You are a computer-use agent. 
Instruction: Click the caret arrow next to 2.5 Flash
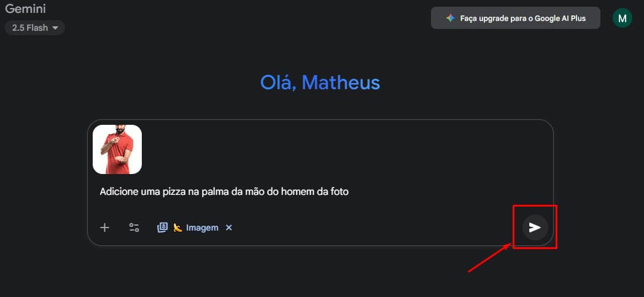point(55,28)
